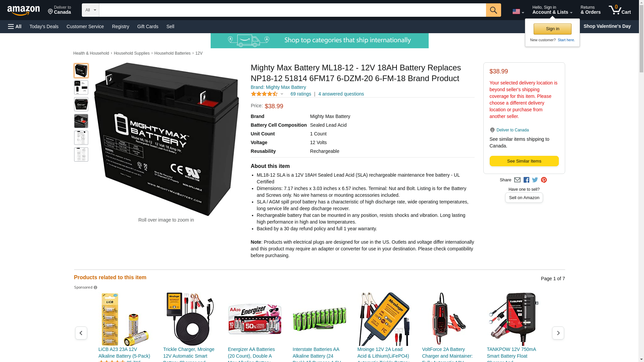
Task: Click the Sign in button
Action: click(x=552, y=29)
